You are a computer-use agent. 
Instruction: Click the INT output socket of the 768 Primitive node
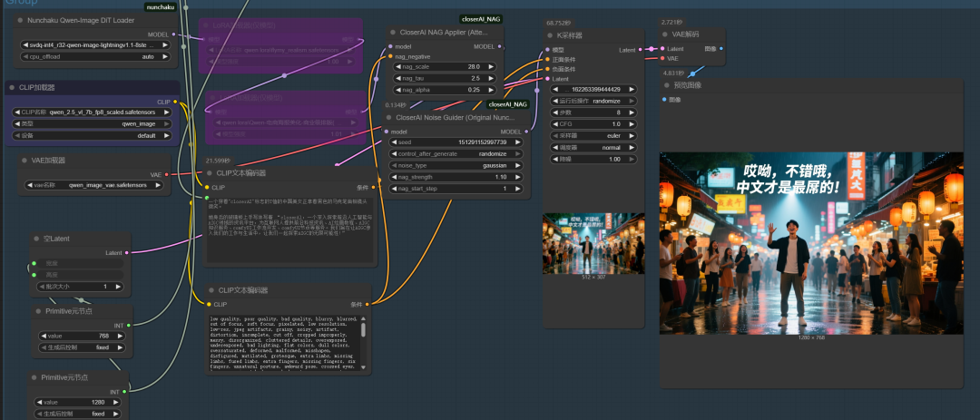129,325
